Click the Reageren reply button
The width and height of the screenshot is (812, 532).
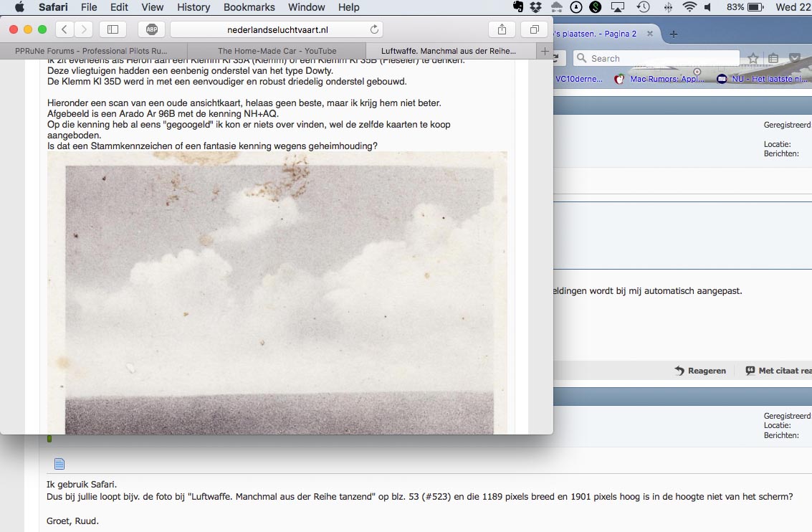(700, 371)
